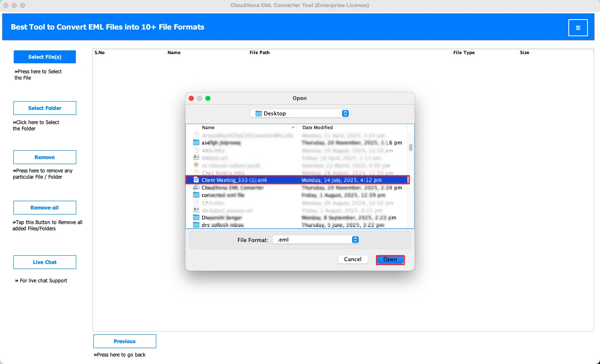The width and height of the screenshot is (600, 364).
Task: Click the Desktop folder icon in location popup
Action: [x=259, y=114]
